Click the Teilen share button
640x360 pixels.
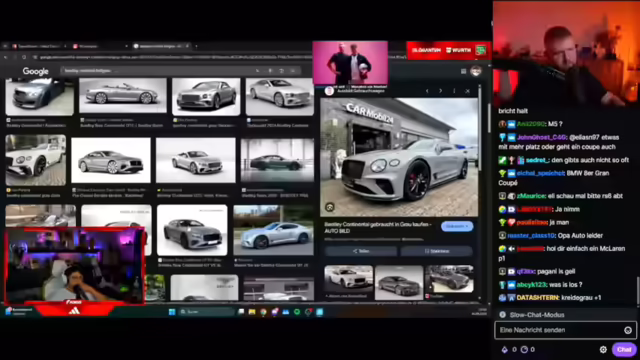tap(361, 251)
